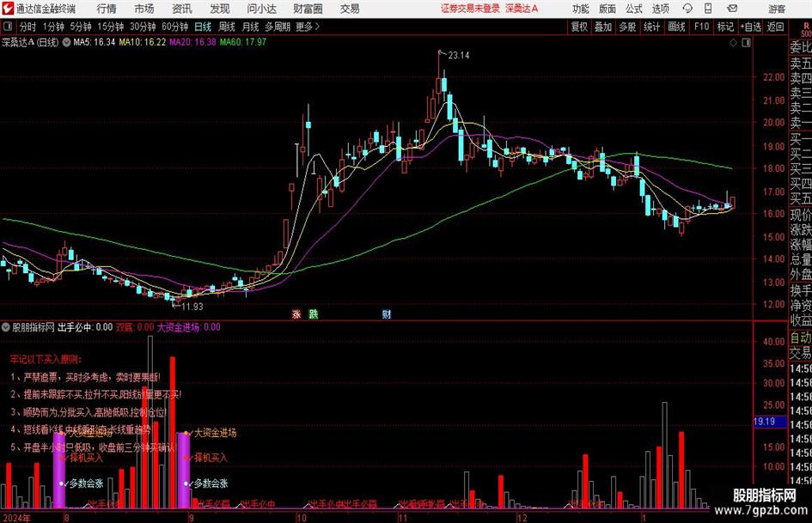Click the 游客 guest account label
The image size is (812, 523).
click(777, 9)
